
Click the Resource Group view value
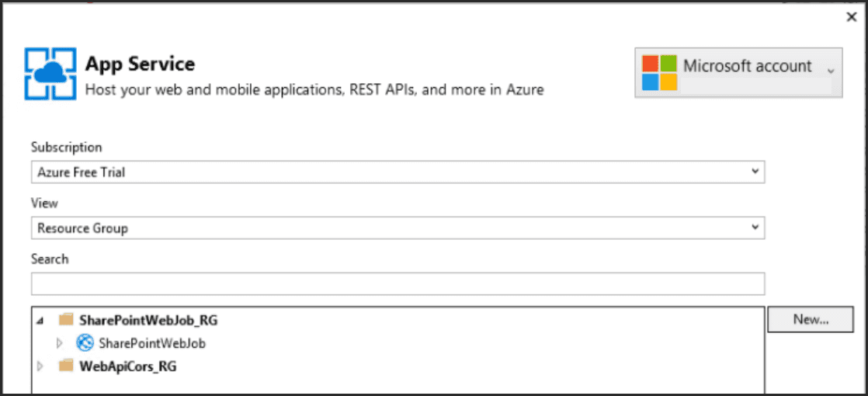[x=82, y=228]
